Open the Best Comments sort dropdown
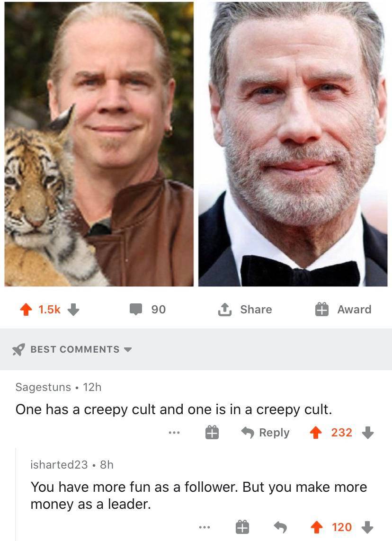The width and height of the screenshot is (392, 541). point(73,349)
